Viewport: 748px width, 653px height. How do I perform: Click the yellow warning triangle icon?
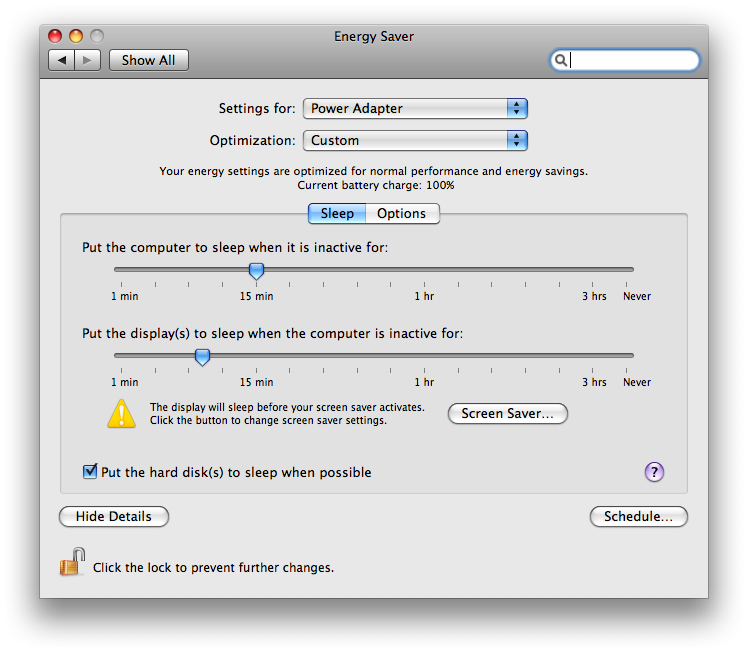tap(122, 414)
